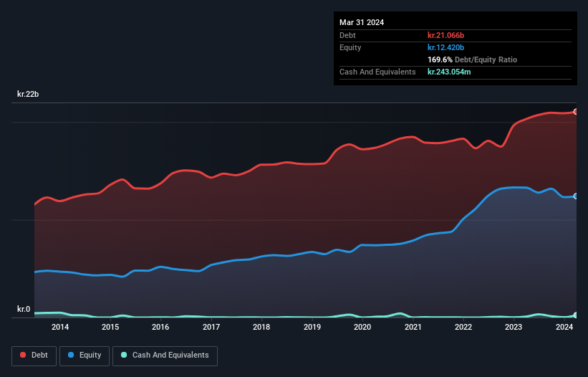Click the 2016 x-axis label
Screen dimensions: 588x377
click(x=160, y=327)
